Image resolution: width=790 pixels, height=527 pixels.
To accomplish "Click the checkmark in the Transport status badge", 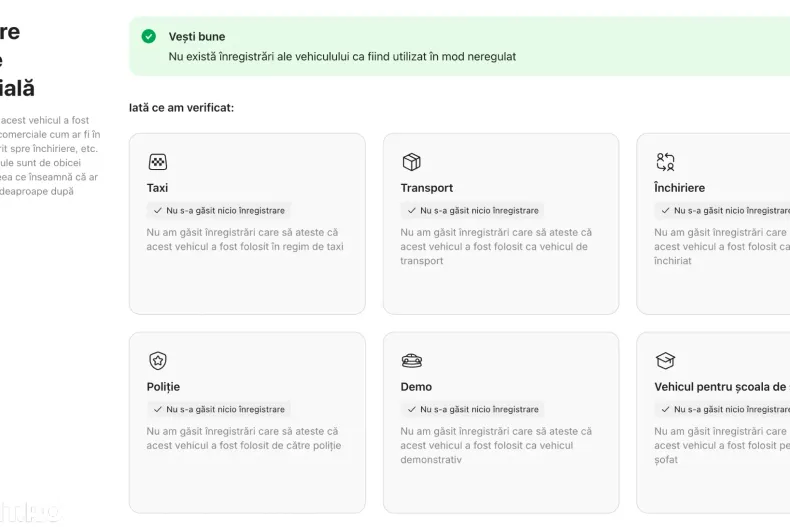I will point(412,211).
